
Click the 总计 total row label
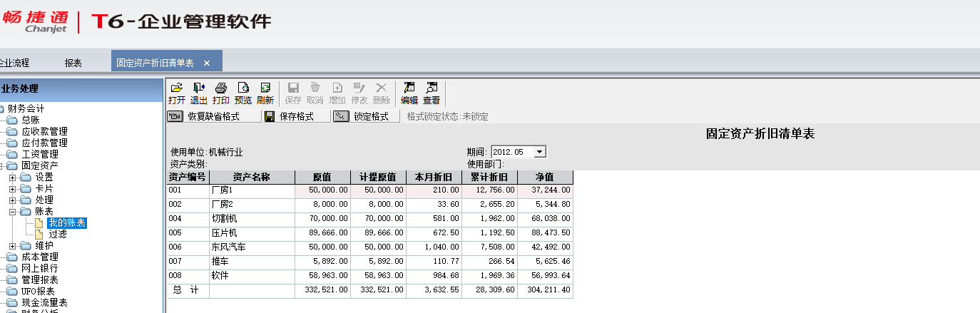pos(188,290)
